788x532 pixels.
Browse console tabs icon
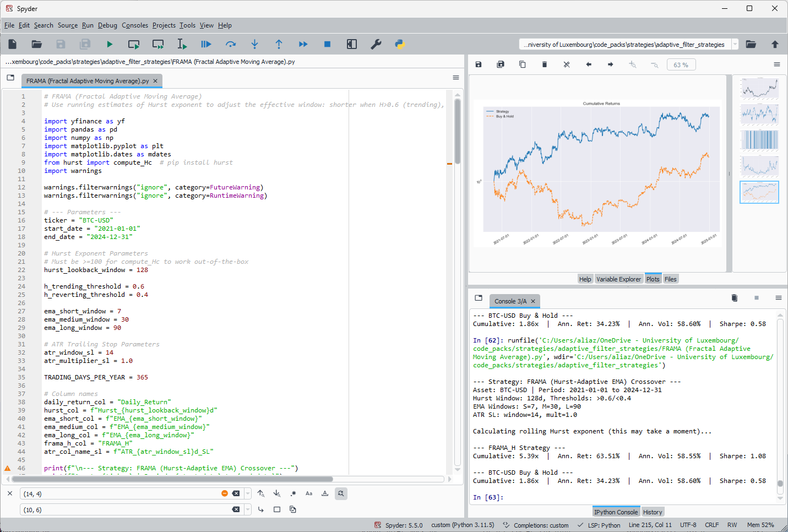[x=479, y=298]
